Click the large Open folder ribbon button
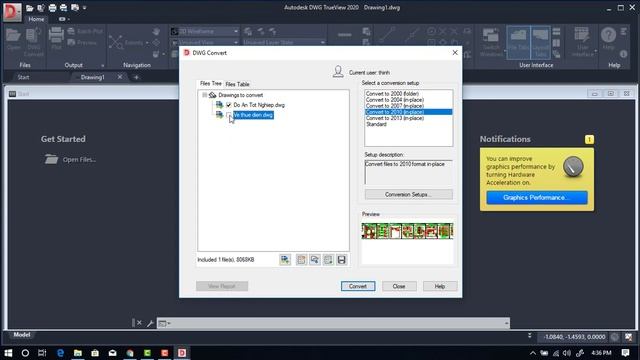 click(x=14, y=40)
